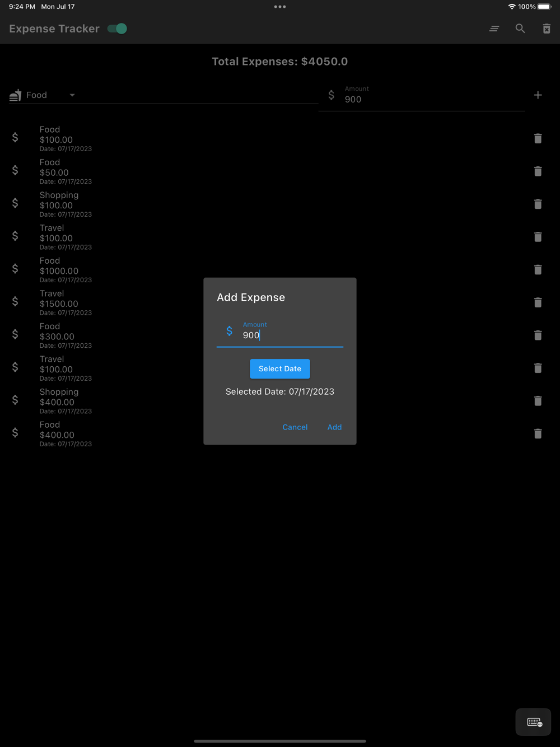The height and width of the screenshot is (747, 560).
Task: Tap the dollar icon on Travel $1500.00 row
Action: 15,301
